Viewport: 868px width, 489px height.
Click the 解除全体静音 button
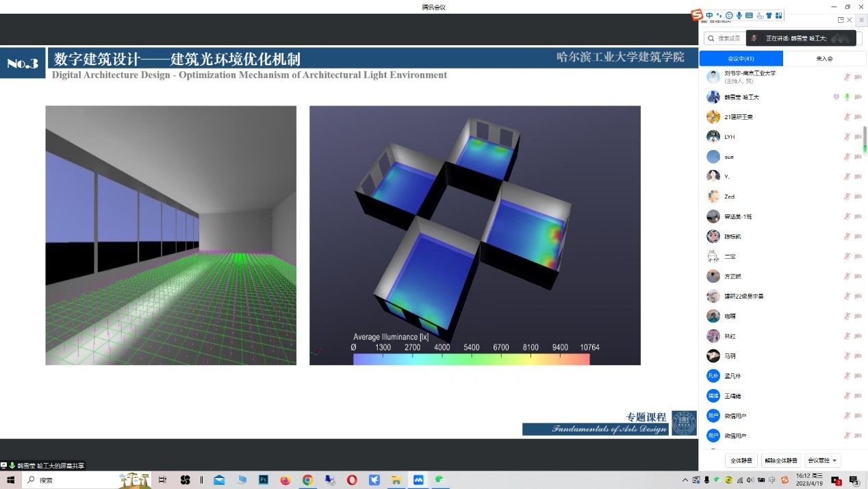pos(781,461)
